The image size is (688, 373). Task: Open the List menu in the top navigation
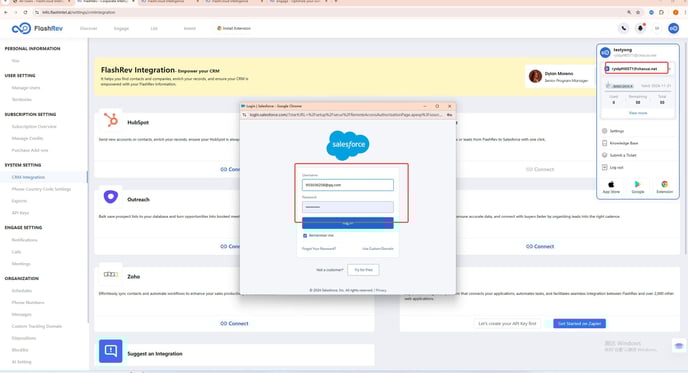click(154, 29)
